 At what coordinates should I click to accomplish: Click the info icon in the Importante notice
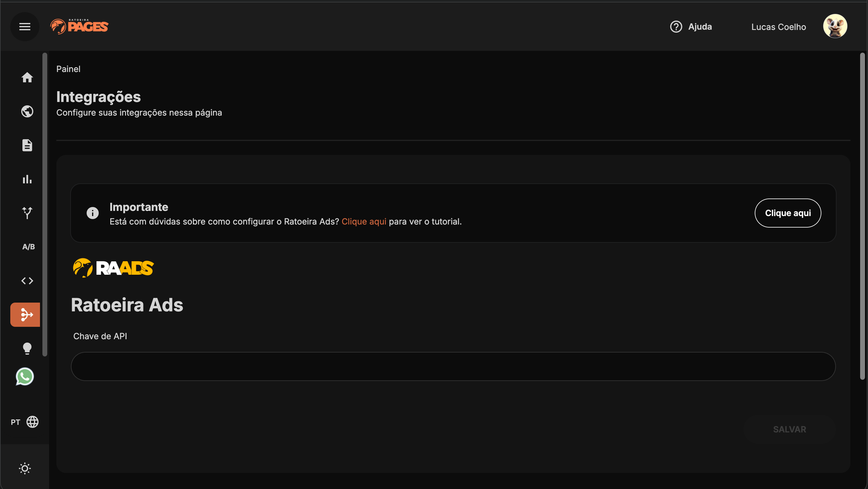[x=93, y=213]
